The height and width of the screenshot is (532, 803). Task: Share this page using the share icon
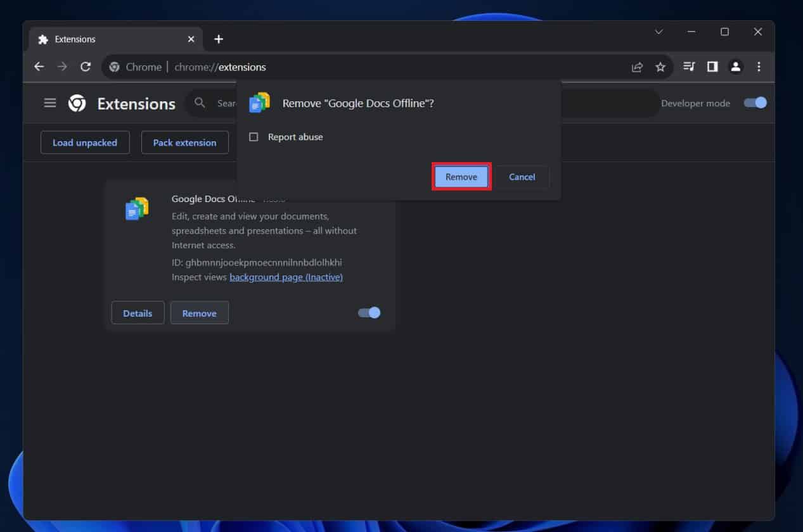[638, 66]
